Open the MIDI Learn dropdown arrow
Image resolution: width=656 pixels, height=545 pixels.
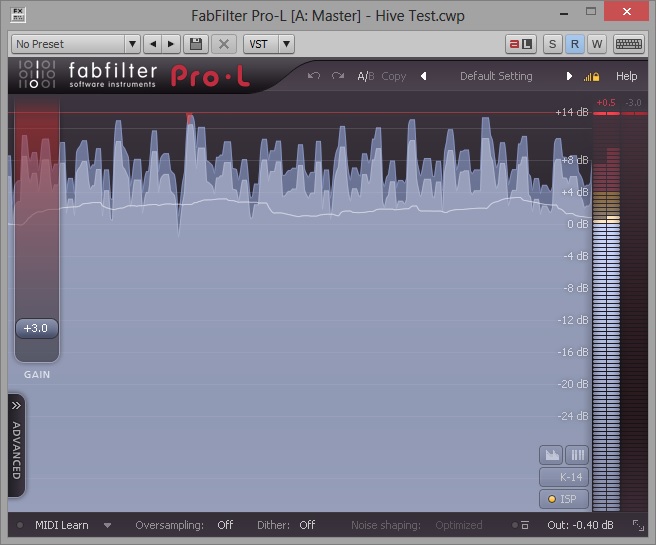pyautogui.click(x=108, y=526)
